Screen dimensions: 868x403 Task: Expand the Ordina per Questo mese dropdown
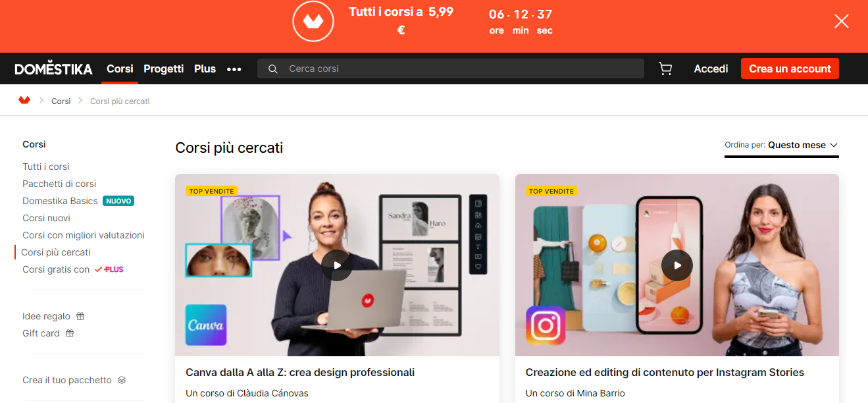point(782,145)
